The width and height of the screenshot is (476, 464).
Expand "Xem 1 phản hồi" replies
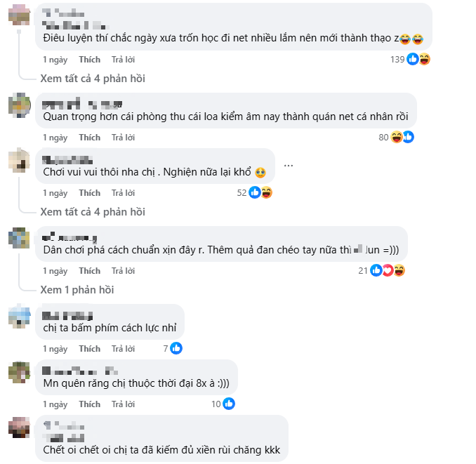point(77,289)
